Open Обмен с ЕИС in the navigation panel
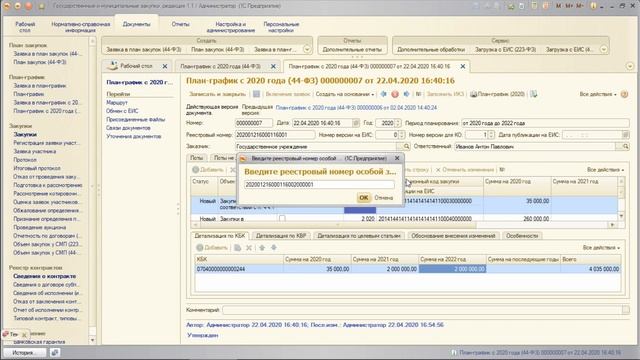The height and width of the screenshot is (360, 640). tap(122, 111)
